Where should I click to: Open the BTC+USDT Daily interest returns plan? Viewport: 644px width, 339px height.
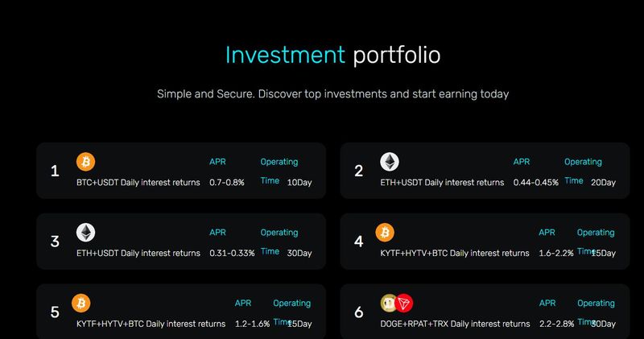pyautogui.click(x=138, y=183)
